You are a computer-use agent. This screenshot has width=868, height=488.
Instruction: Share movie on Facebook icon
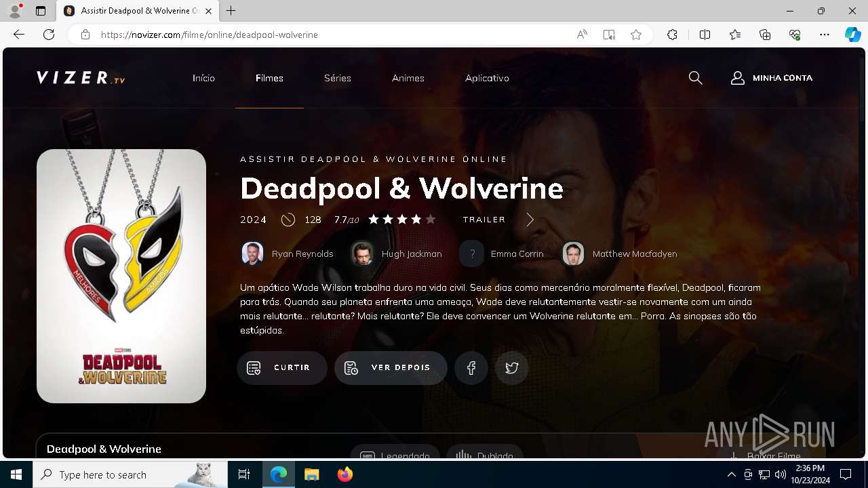pyautogui.click(x=471, y=368)
